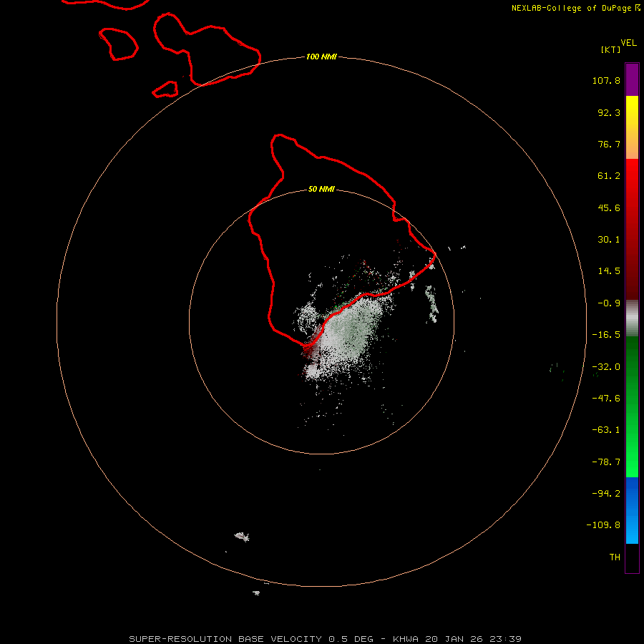Pick the green segment of velocity color bar

click(x=632, y=406)
